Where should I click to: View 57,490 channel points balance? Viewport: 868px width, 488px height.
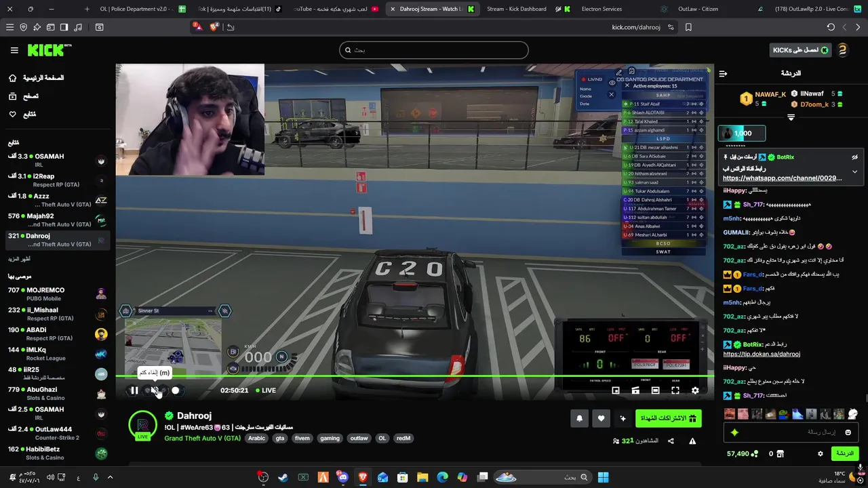click(x=742, y=453)
